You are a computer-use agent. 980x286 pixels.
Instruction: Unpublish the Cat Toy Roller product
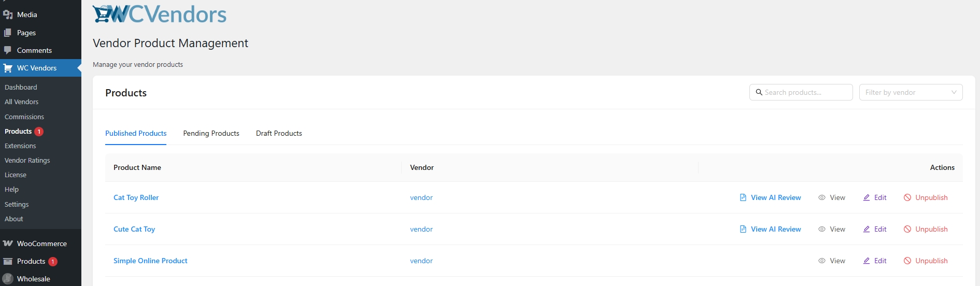pyautogui.click(x=926, y=197)
